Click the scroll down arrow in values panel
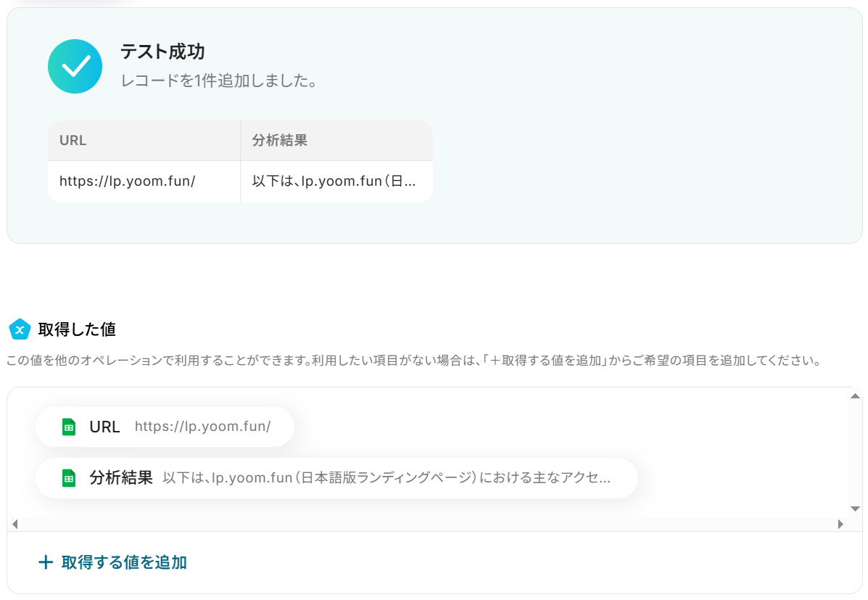This screenshot has width=868, height=600. (855, 509)
